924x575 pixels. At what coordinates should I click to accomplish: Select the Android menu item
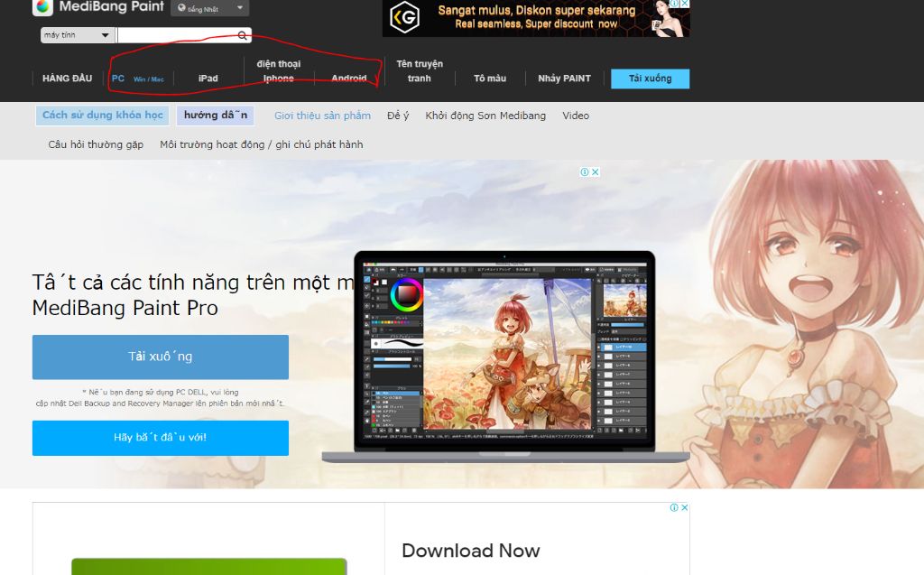point(349,78)
